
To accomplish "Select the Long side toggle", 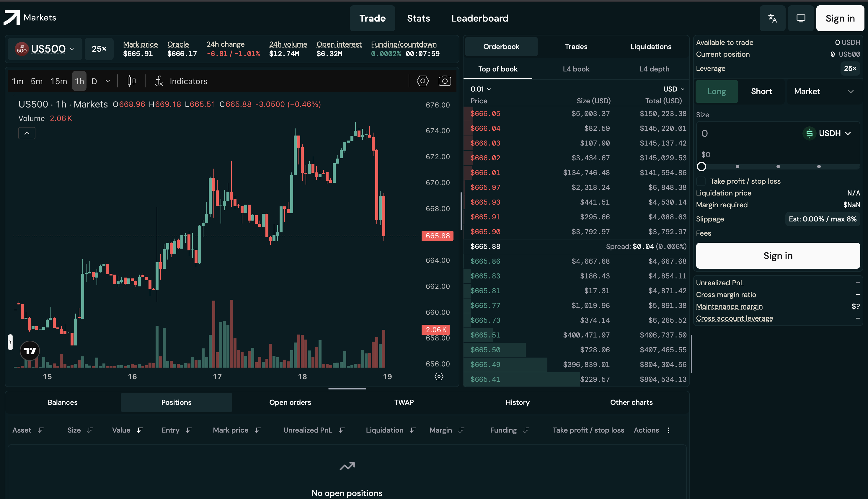I will [717, 92].
